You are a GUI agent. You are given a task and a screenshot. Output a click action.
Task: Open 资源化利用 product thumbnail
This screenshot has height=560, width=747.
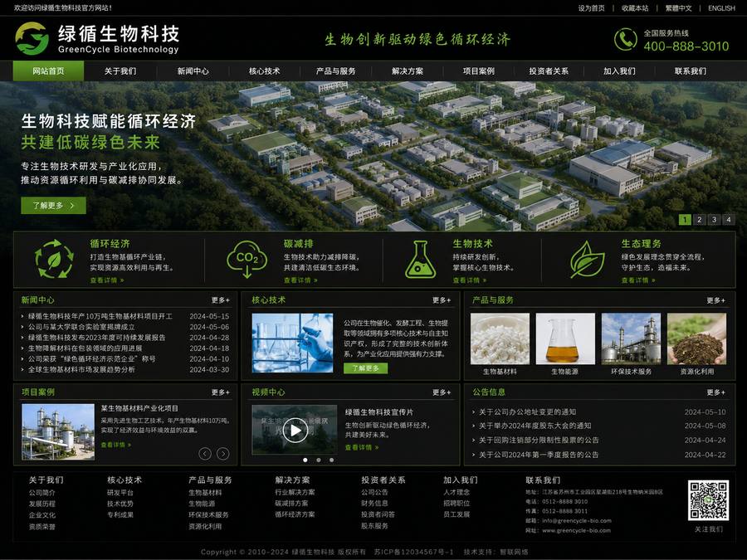(696, 338)
